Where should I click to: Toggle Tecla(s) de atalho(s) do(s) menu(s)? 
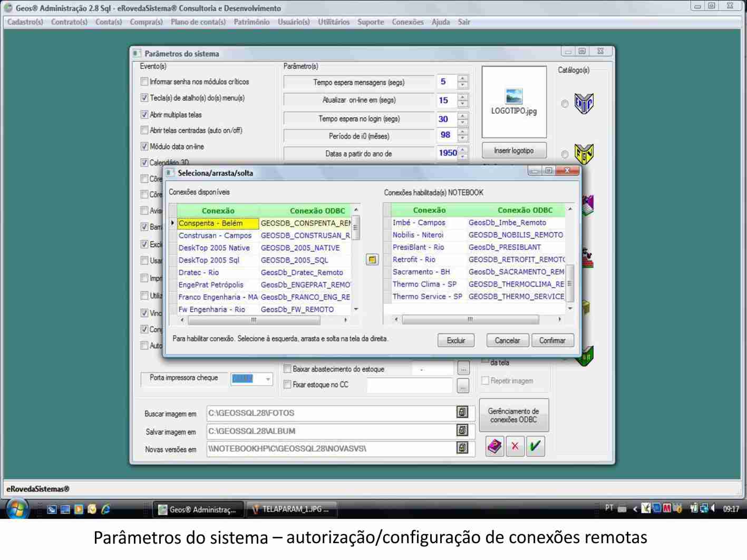(x=144, y=98)
